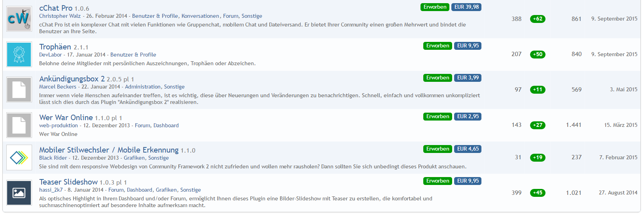Click the EUR 3,99 price badge

point(468,78)
